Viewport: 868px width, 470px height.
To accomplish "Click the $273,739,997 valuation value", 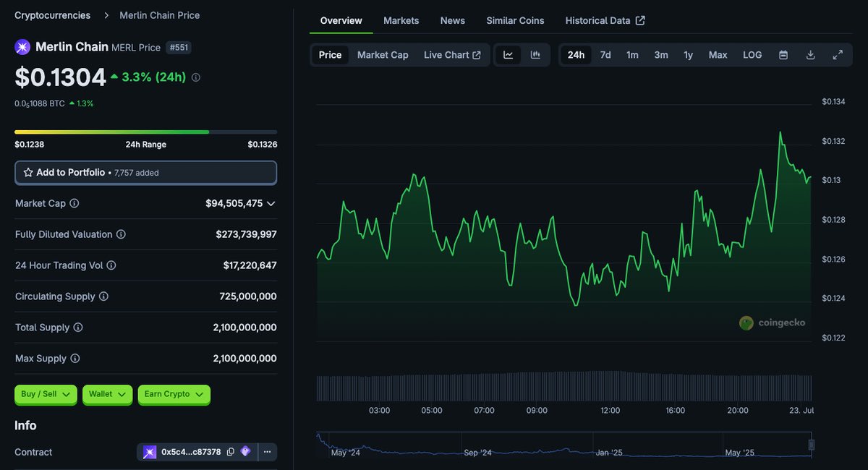I will (246, 234).
